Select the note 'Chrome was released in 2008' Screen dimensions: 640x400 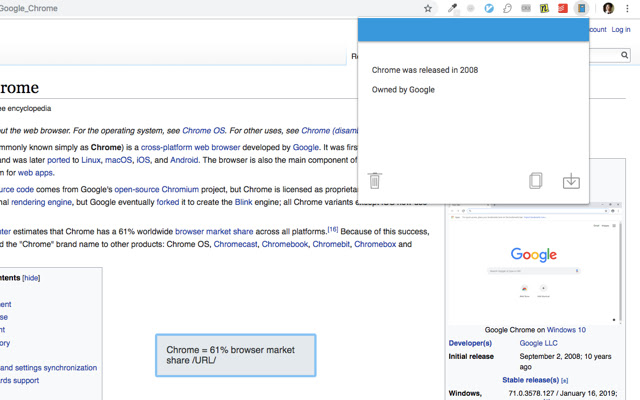(x=424, y=70)
